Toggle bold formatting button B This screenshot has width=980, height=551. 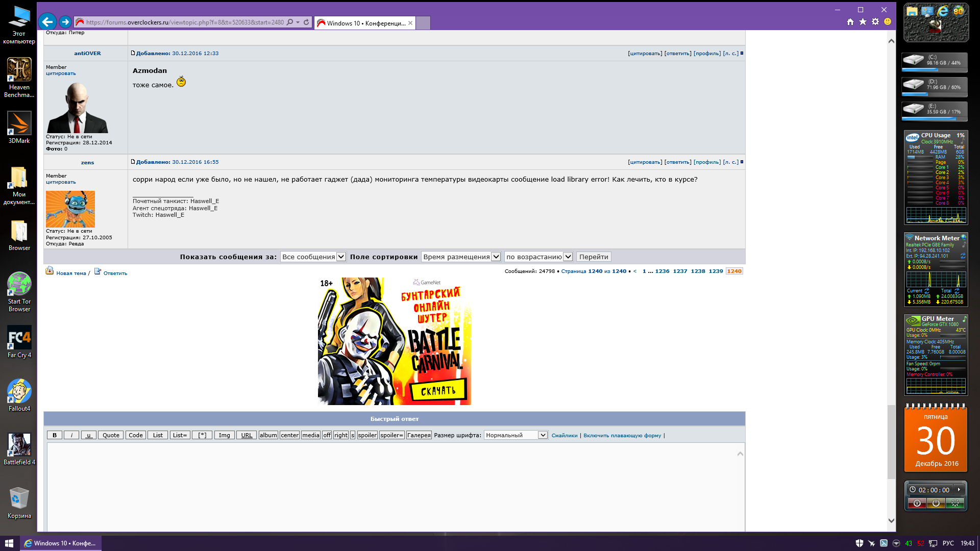(55, 435)
